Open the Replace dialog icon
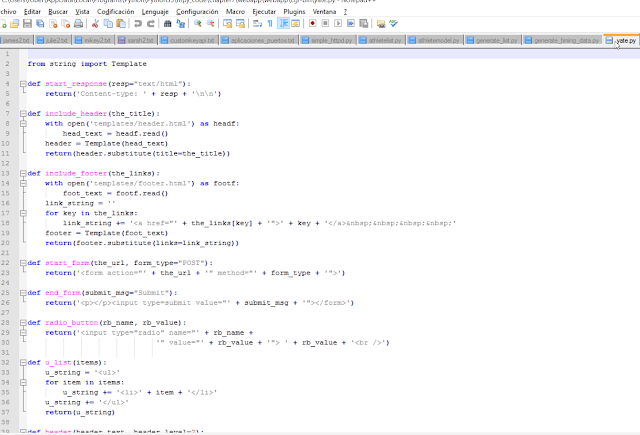Screen dimensions: 640x435 point(180,24)
